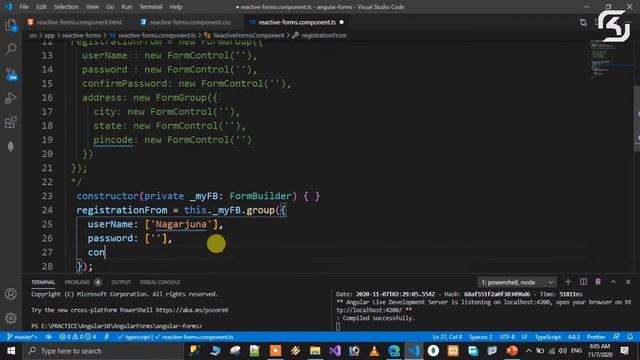Click the unsaved dot on the .ts tab
The width and height of the screenshot is (640, 360).
342,22
